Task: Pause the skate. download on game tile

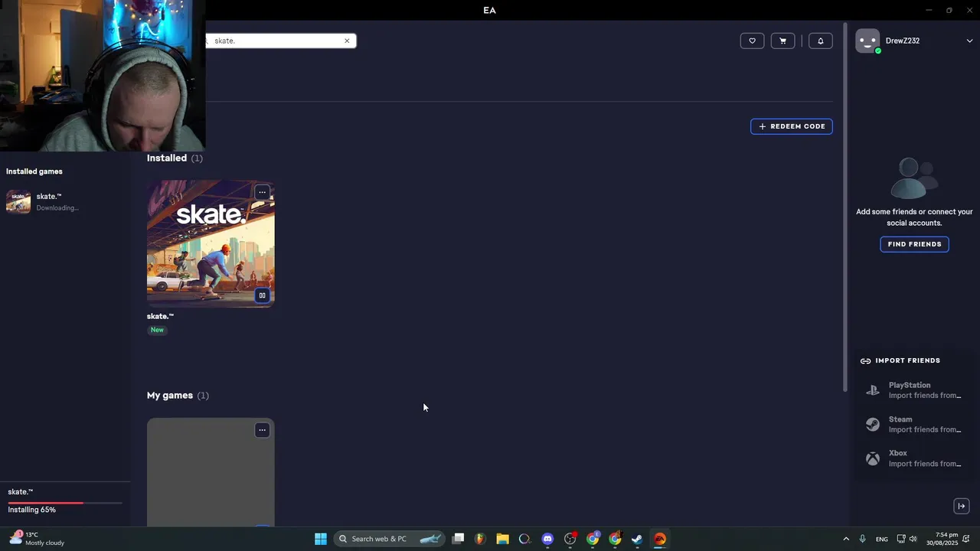Action: 262,295
